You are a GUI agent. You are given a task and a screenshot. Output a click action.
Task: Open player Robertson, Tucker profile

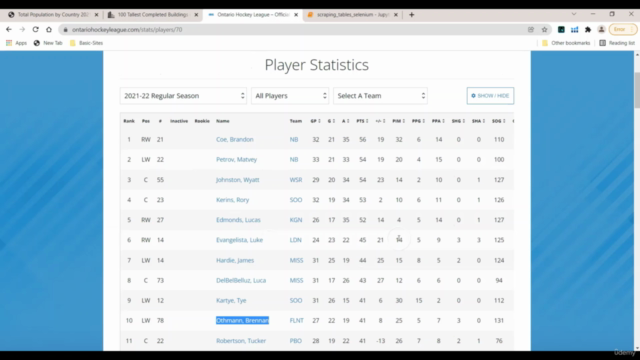point(241,341)
